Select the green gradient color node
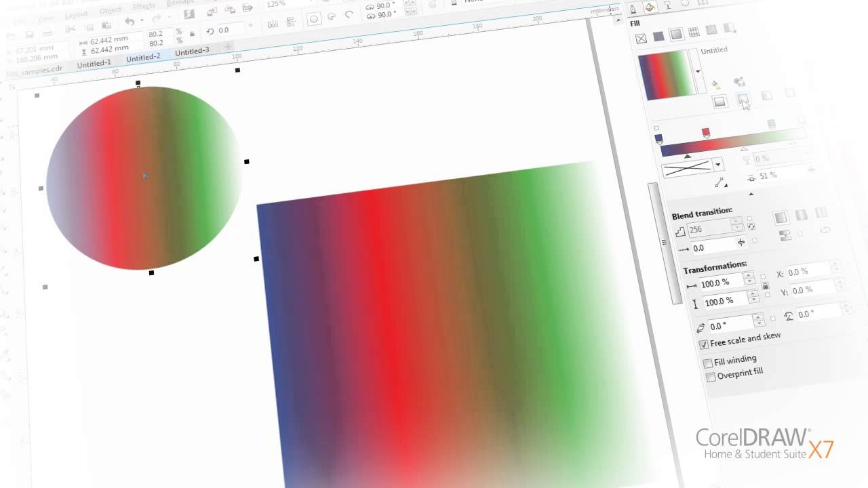 tap(771, 124)
